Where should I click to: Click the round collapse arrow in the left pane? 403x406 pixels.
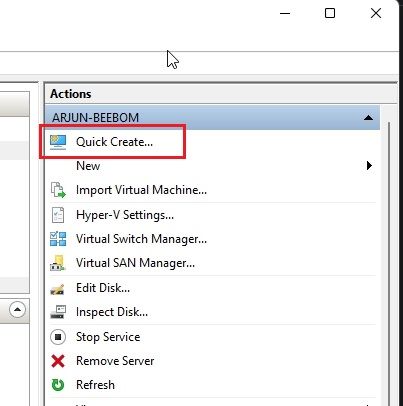point(17,310)
